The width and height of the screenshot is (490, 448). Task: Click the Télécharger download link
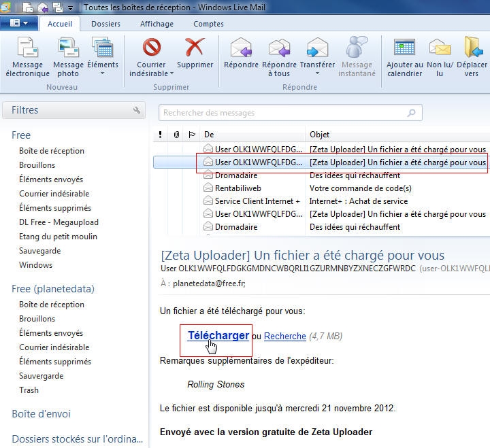click(218, 335)
